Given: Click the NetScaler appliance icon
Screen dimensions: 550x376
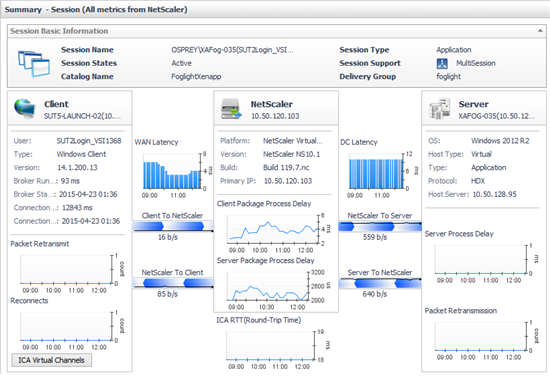Looking at the screenshot, I should coord(232,109).
